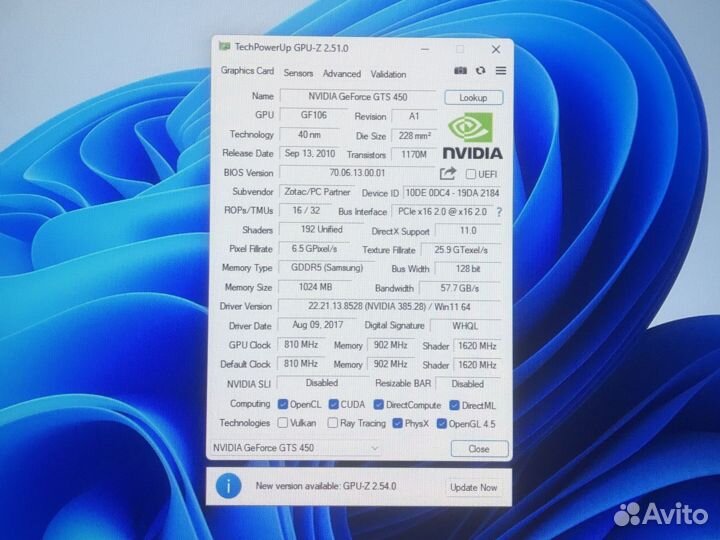Viewport: 720px width, 540px height.
Task: Click the NVIDIA SLI value Disabled
Action: 322,382
